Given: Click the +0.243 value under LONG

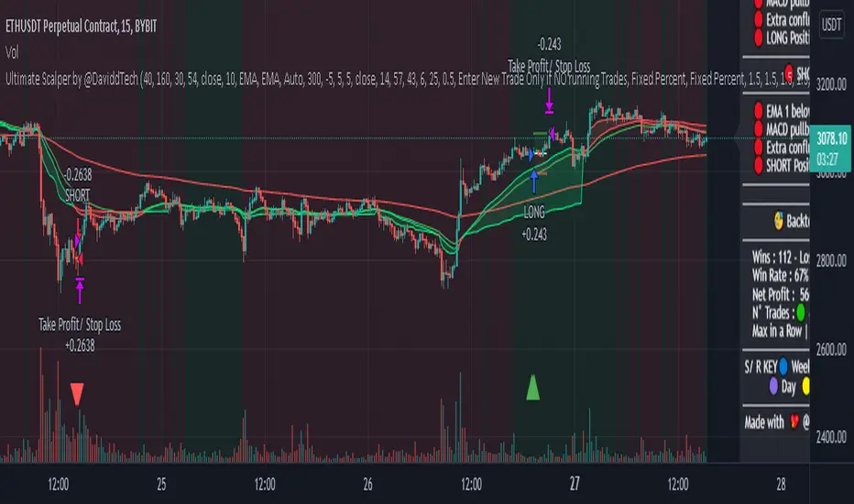Looking at the screenshot, I should 534,235.
